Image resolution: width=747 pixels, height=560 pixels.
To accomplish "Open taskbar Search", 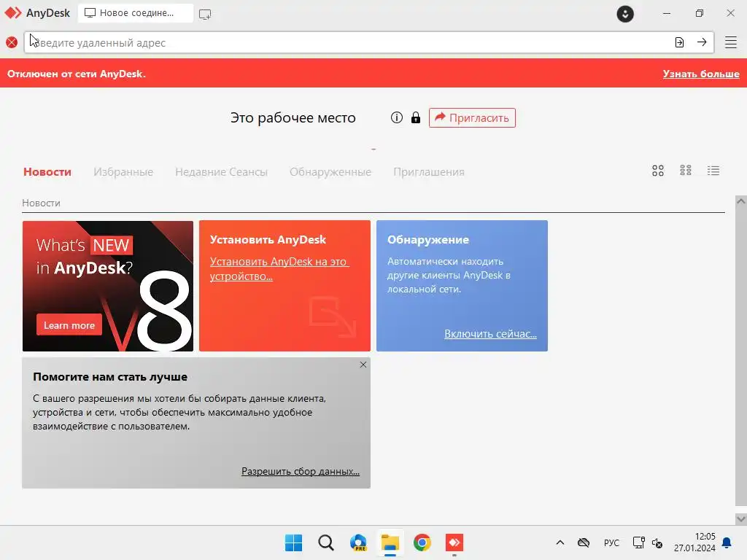I will 326,542.
